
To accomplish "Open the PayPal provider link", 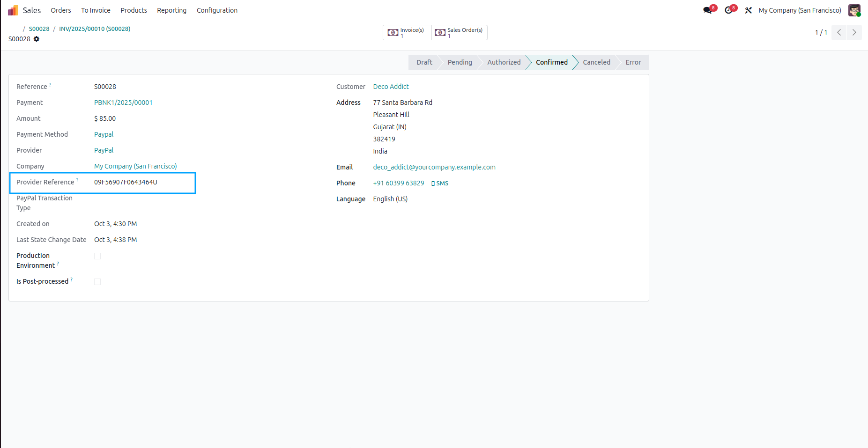I will pos(104,150).
